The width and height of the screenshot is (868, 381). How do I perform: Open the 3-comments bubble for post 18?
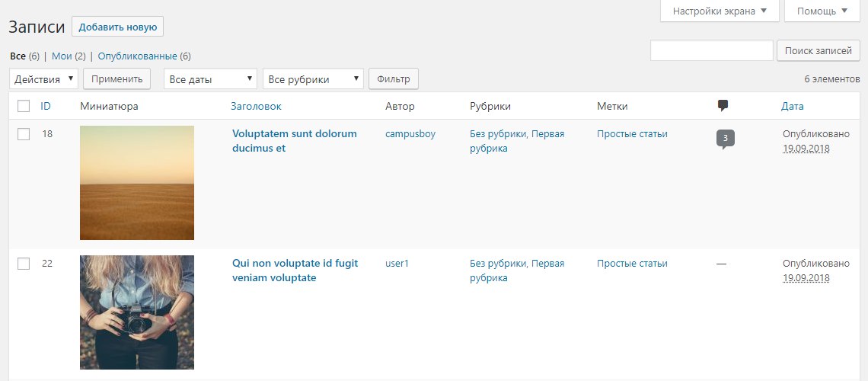point(725,139)
